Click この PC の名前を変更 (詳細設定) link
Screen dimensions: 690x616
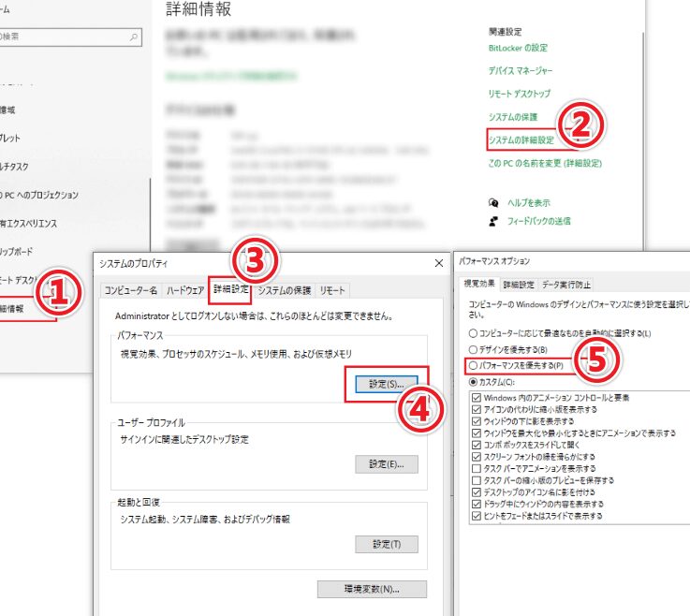pos(545,163)
